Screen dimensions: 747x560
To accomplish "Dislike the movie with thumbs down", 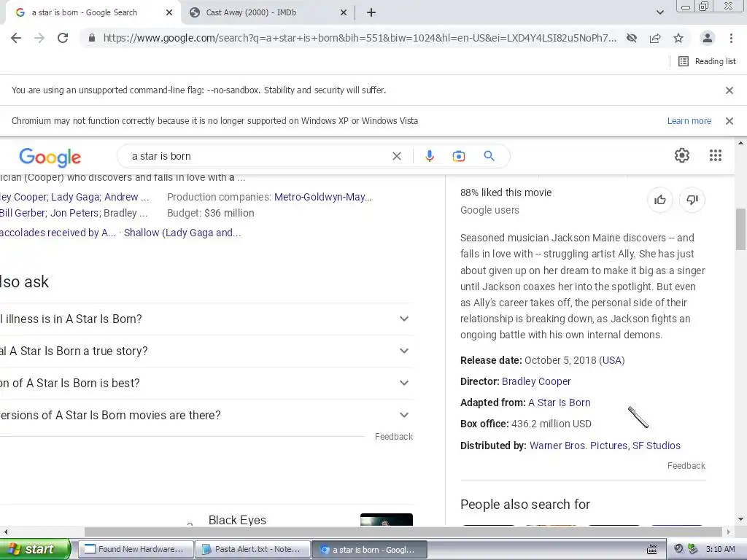I will pyautogui.click(x=692, y=200).
